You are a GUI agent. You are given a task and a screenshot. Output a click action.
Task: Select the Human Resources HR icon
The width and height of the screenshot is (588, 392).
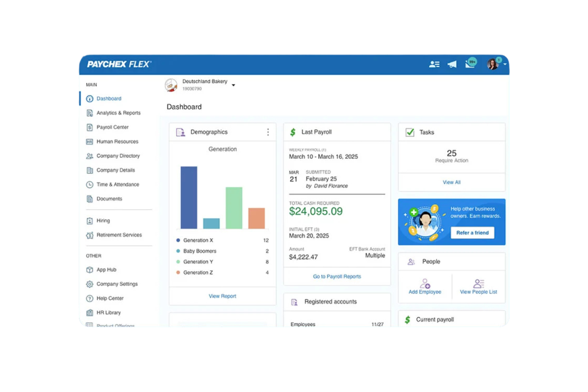90,141
